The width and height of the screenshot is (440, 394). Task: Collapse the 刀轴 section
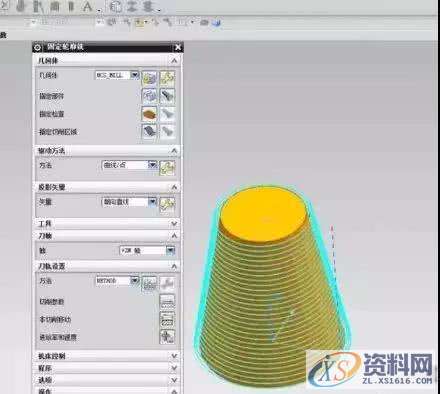coord(174,236)
